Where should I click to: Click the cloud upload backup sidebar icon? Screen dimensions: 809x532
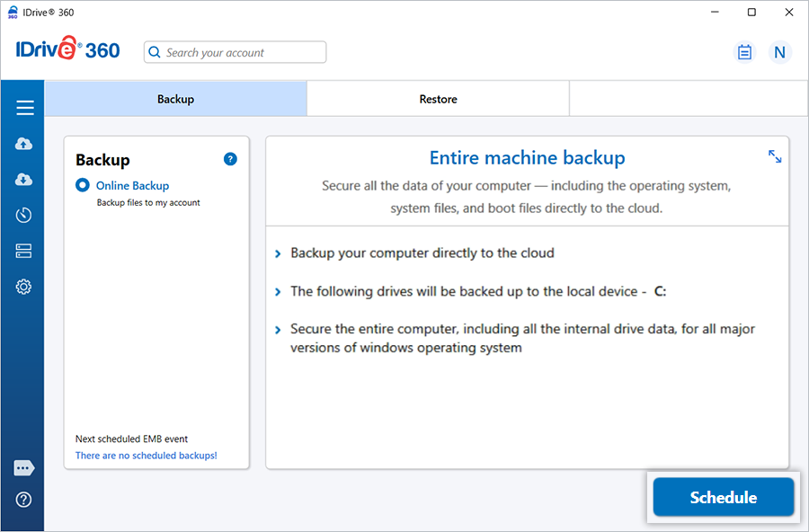(x=24, y=144)
